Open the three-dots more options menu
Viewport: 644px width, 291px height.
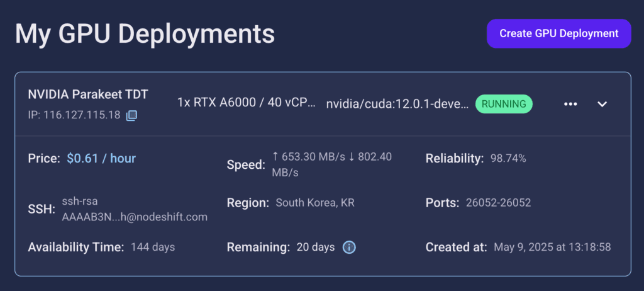coord(570,104)
